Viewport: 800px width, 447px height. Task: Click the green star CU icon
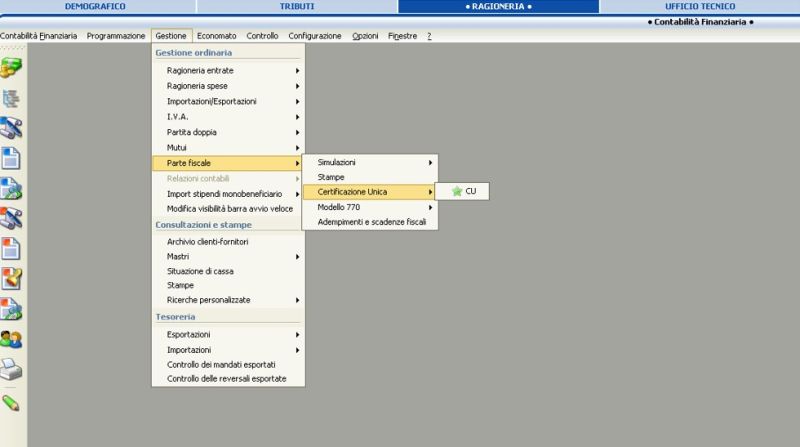point(457,191)
